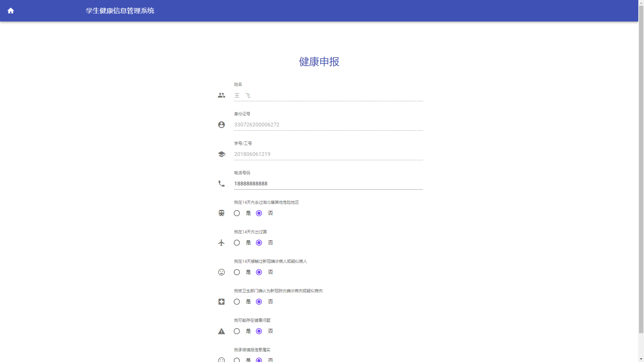This screenshot has width=644, height=362.
Task: Click the vertical page scrollbar
Action: [641, 168]
